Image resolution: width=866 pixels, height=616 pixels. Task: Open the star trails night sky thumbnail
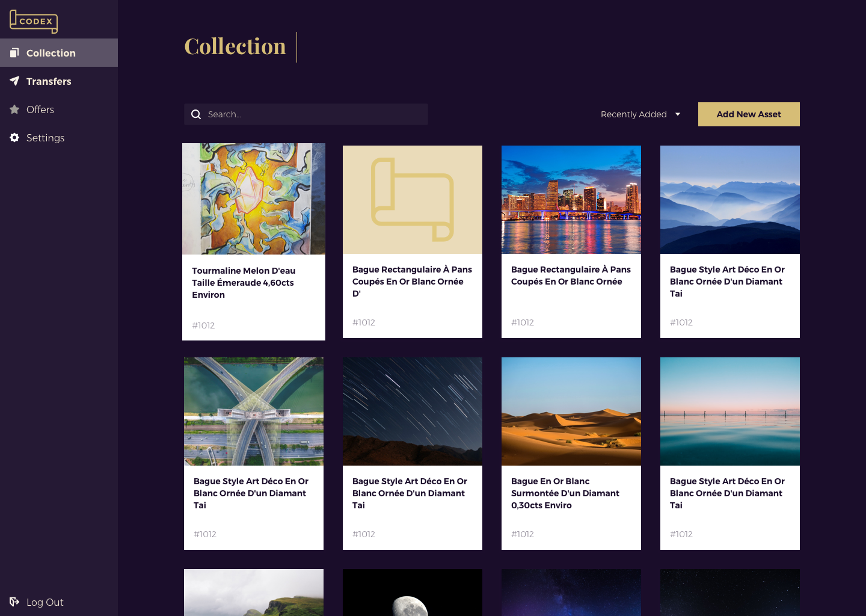pos(413,411)
